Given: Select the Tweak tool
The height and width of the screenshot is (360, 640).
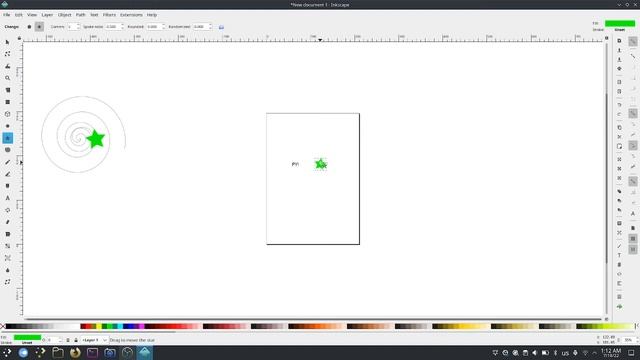Looking at the screenshot, I should [x=7, y=66].
